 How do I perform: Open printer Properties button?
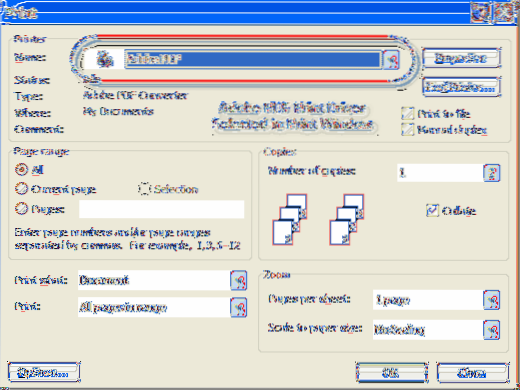tap(461, 59)
